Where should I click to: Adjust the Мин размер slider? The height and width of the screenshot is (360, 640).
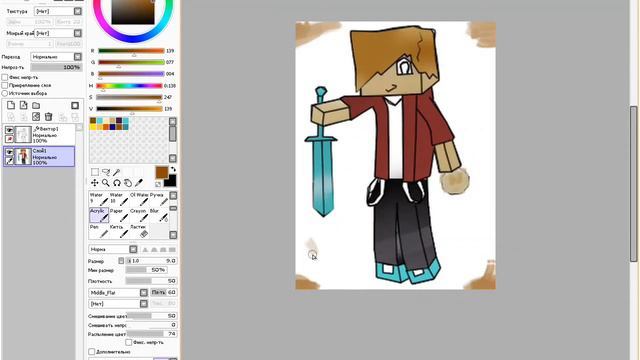(146, 270)
